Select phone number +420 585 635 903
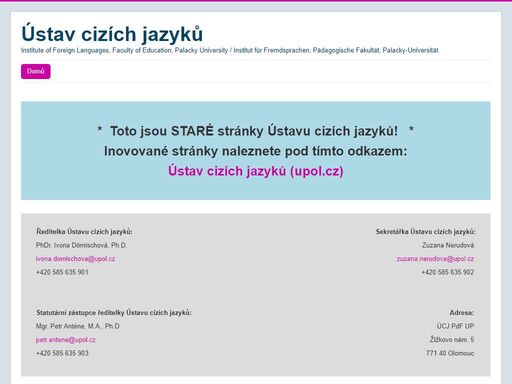 [62, 353]
